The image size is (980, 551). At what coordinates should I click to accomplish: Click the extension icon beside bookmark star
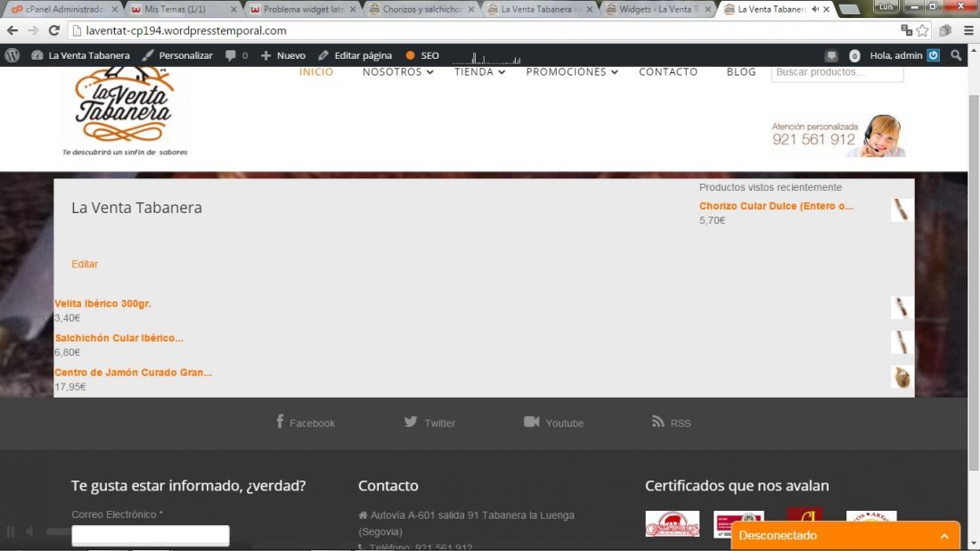[945, 30]
